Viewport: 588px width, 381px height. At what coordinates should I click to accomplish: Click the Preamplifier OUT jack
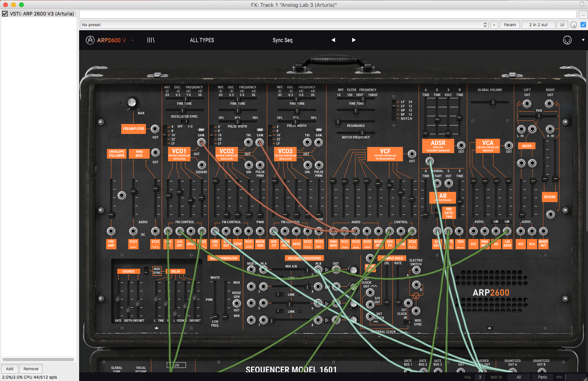[155, 128]
